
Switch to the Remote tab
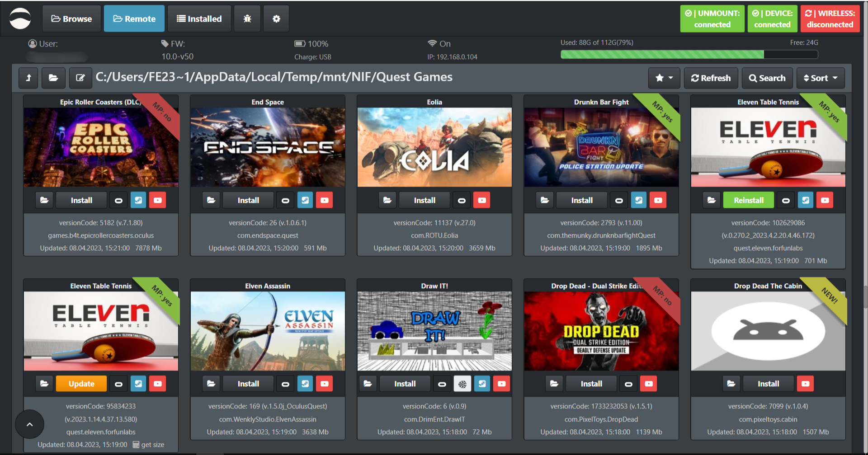[134, 19]
